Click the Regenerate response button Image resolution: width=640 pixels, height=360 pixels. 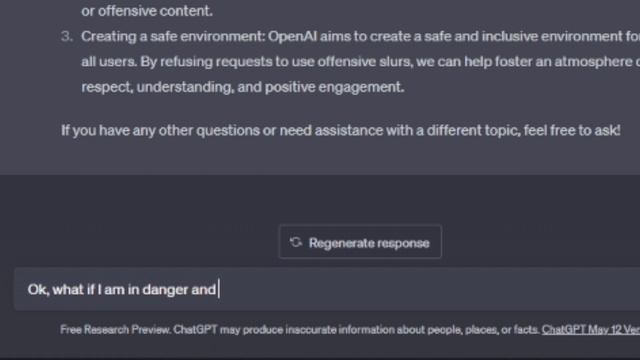point(360,242)
